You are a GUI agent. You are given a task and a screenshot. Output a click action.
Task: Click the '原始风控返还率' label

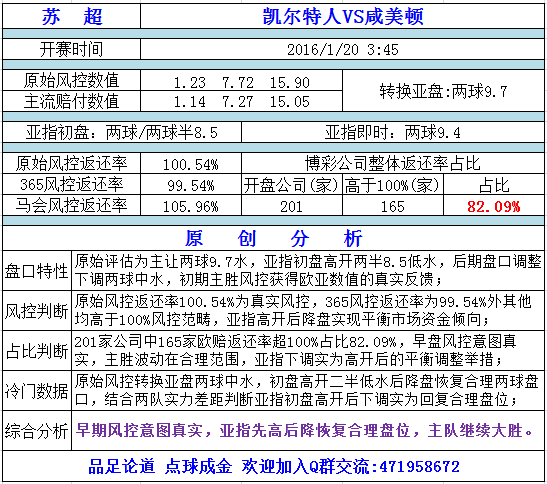click(72, 163)
